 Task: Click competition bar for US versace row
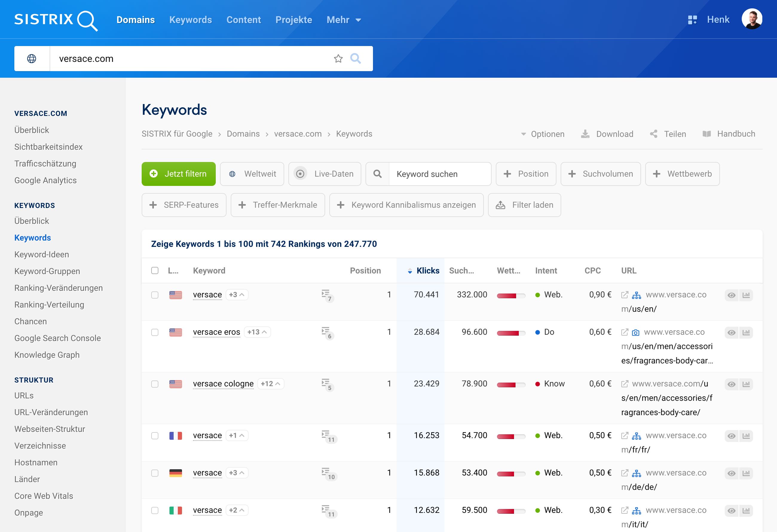click(511, 296)
